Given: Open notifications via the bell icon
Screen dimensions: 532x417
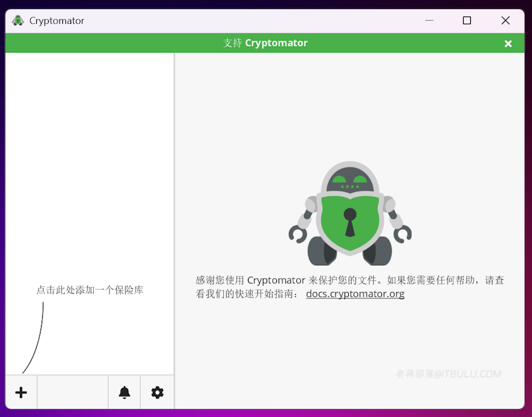Looking at the screenshot, I should (124, 393).
